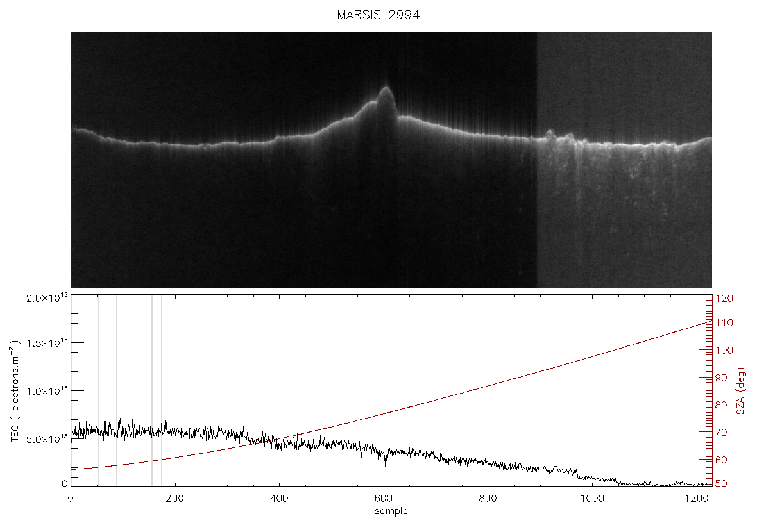Click the 600 tick label on the sample axis
The image size is (757, 532).
(384, 498)
